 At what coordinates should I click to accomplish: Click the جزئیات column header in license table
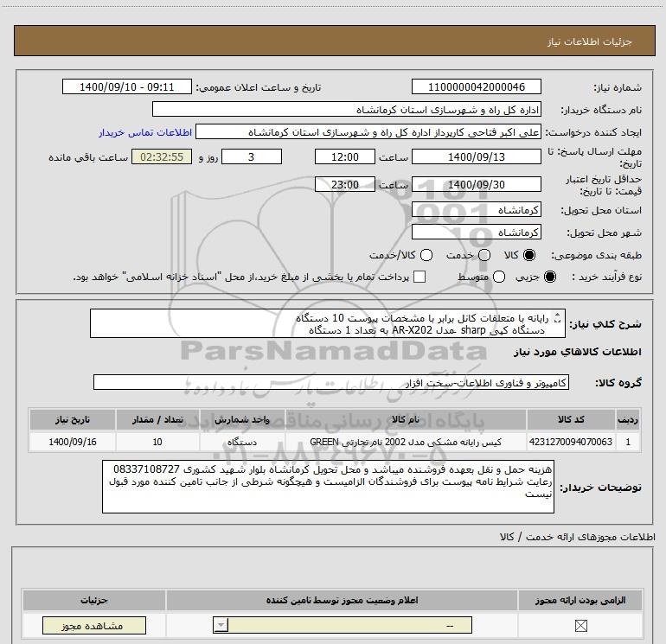point(94,600)
